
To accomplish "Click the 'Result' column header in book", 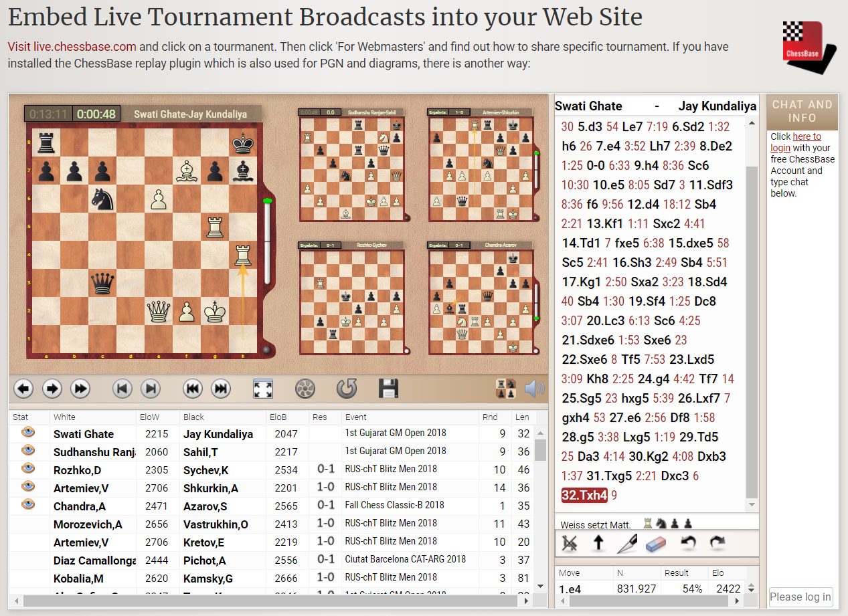I will (676, 573).
